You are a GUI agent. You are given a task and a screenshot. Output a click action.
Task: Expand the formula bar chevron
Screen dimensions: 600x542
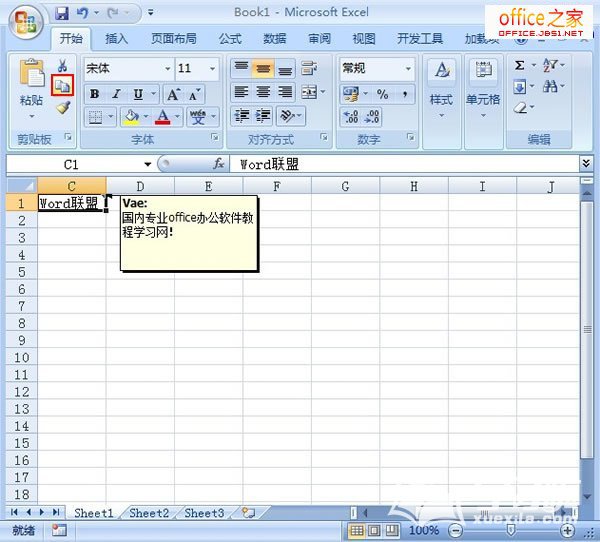click(586, 163)
